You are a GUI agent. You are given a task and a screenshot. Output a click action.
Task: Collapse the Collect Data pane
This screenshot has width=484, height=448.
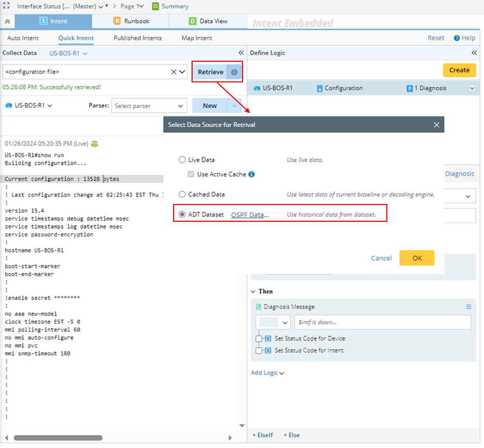click(x=241, y=53)
